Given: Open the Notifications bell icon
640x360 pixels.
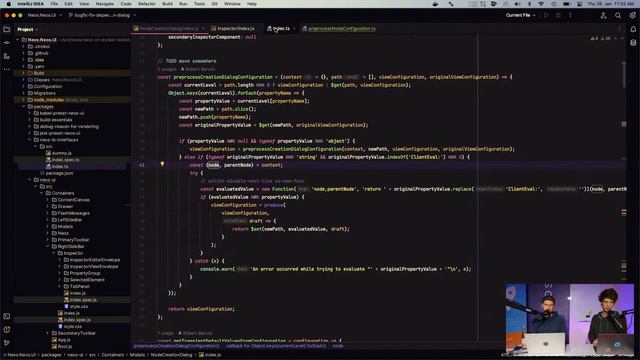Looking at the screenshot, I should coord(633,29).
